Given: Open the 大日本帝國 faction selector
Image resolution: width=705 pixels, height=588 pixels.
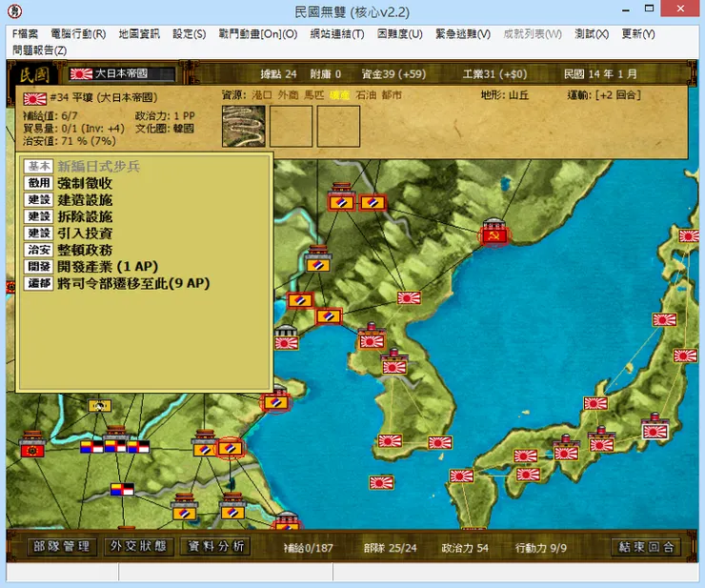Looking at the screenshot, I should click(122, 73).
